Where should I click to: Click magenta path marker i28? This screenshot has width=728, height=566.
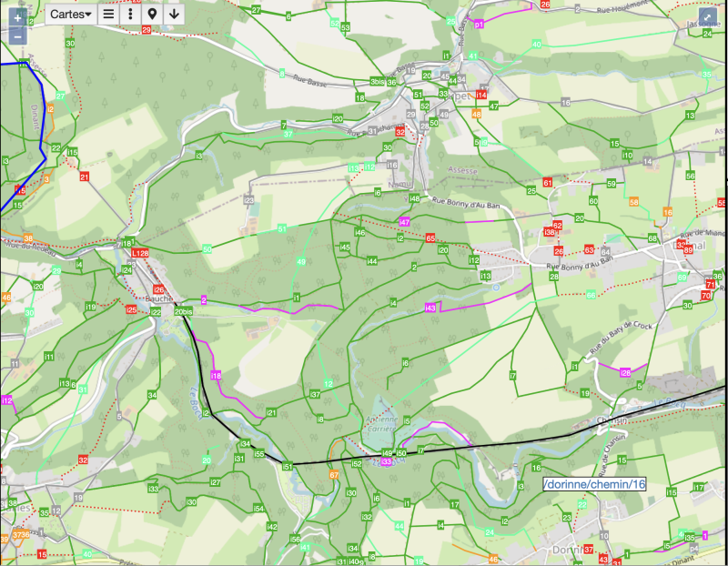[625, 373]
